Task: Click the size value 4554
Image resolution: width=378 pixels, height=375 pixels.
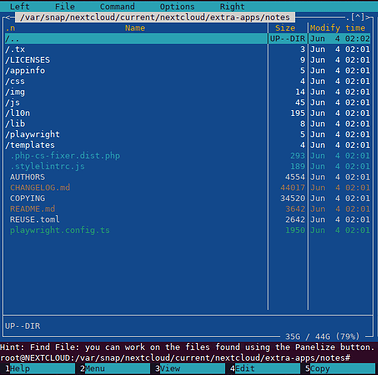Action: point(295,177)
